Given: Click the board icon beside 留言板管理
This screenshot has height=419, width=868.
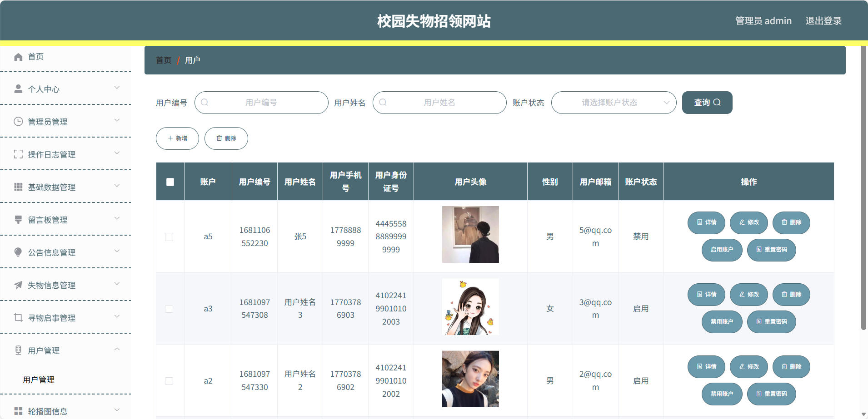Looking at the screenshot, I should (18, 220).
